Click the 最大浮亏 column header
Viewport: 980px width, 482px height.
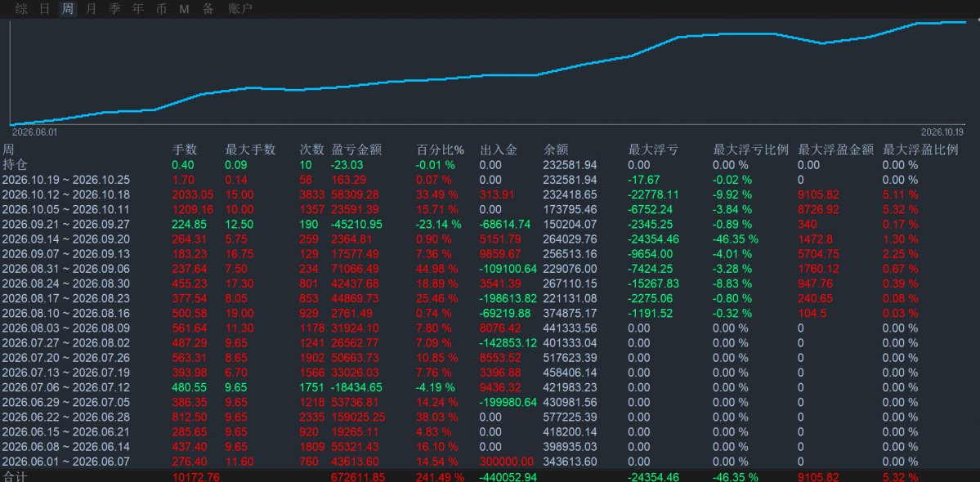[653, 150]
